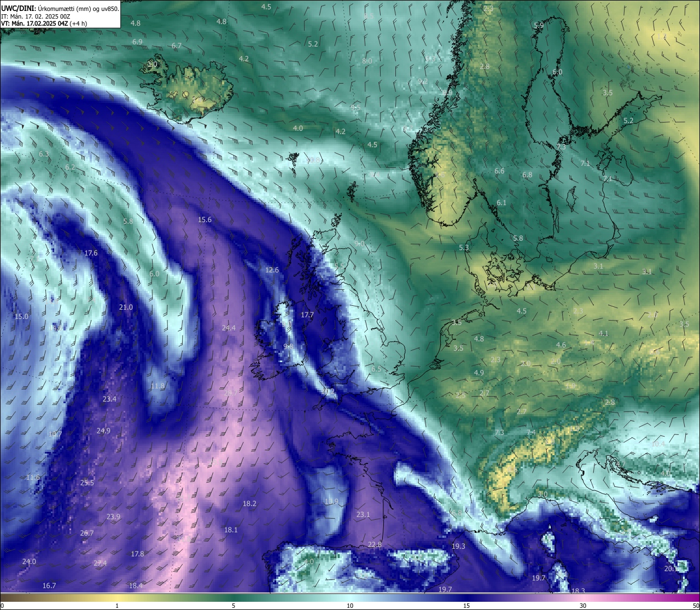Click the UWC/DINI Úrkomumætti title line
This screenshot has width=700, height=610.
click(x=60, y=8)
